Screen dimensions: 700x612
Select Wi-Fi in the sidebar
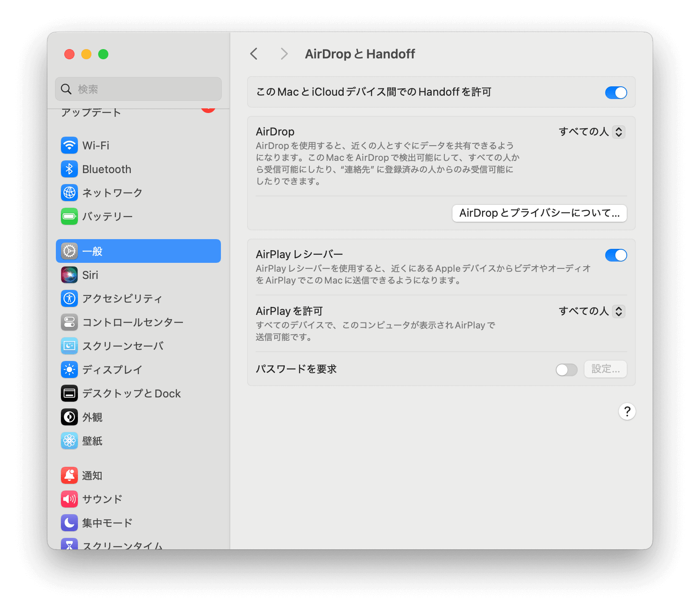tap(138, 146)
